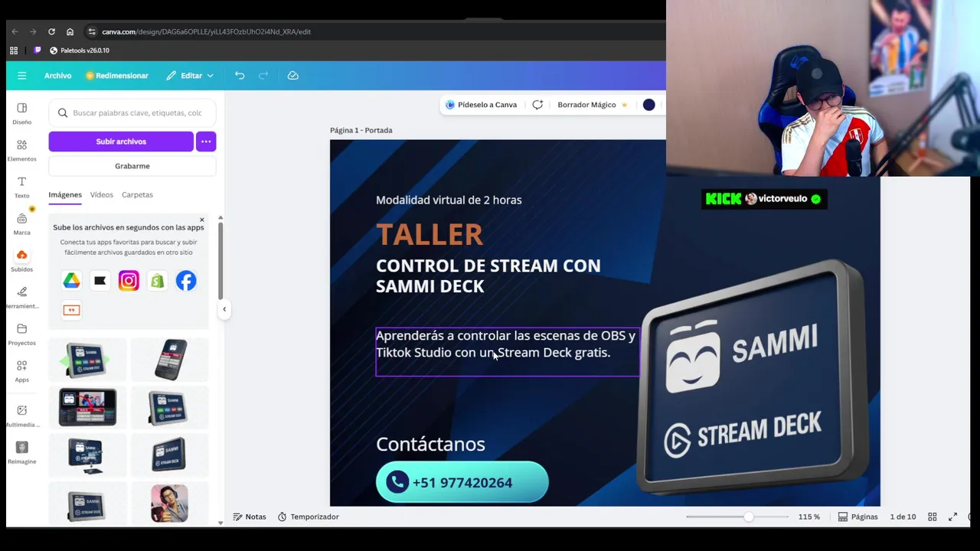Connect Google Drive app
This screenshot has width=980, height=551.
click(x=71, y=281)
